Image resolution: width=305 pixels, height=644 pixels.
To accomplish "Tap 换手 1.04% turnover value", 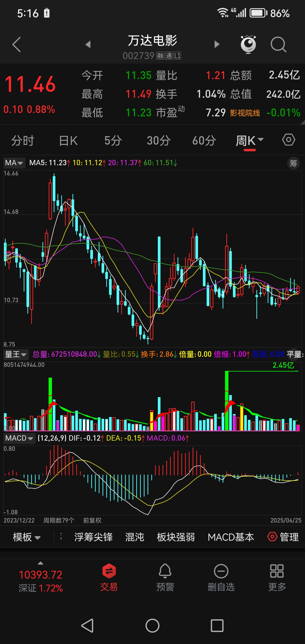I will [x=211, y=94].
